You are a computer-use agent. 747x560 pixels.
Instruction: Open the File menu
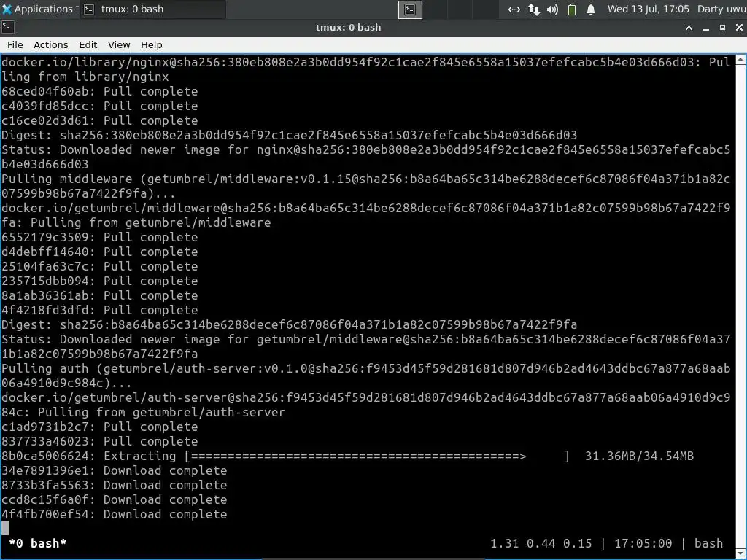(x=15, y=44)
